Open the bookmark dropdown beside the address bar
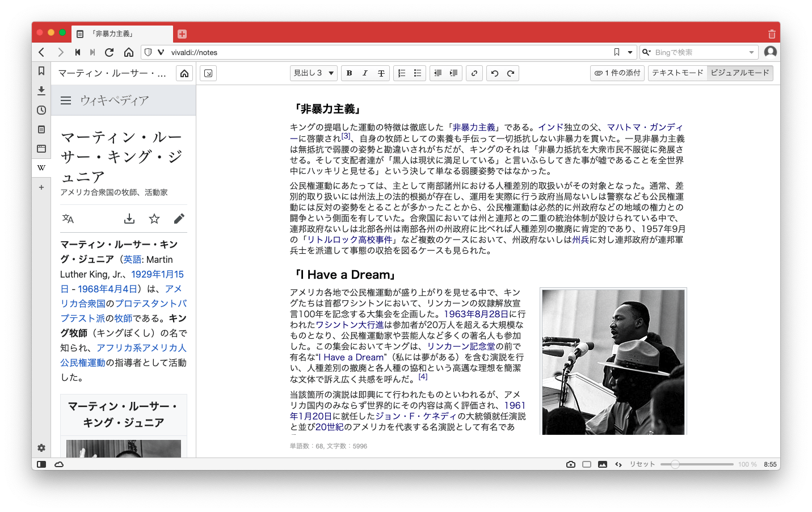 pos(631,52)
